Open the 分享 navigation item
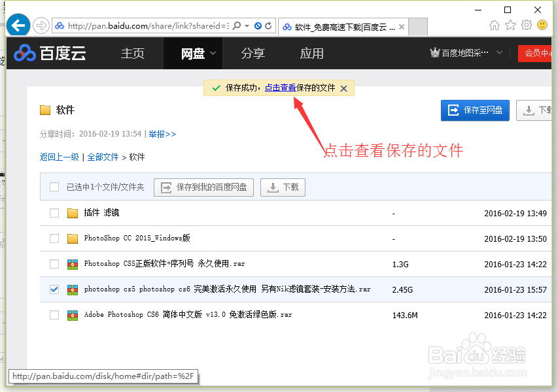The height and width of the screenshot is (392, 558). (253, 54)
